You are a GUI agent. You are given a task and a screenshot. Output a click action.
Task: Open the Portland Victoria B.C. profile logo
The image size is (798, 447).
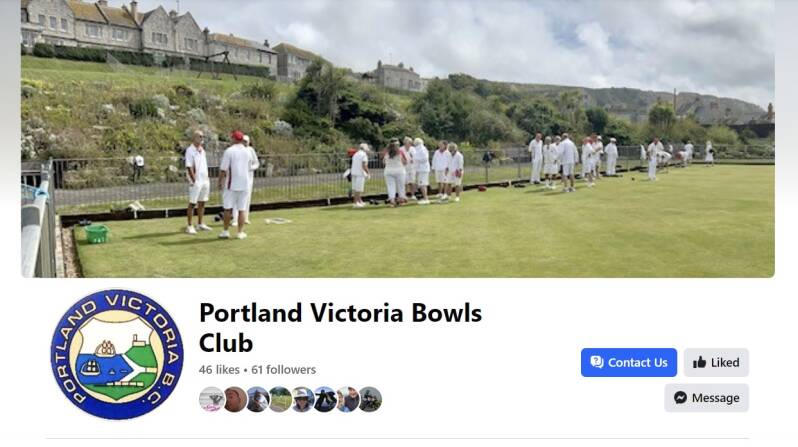coord(117,354)
